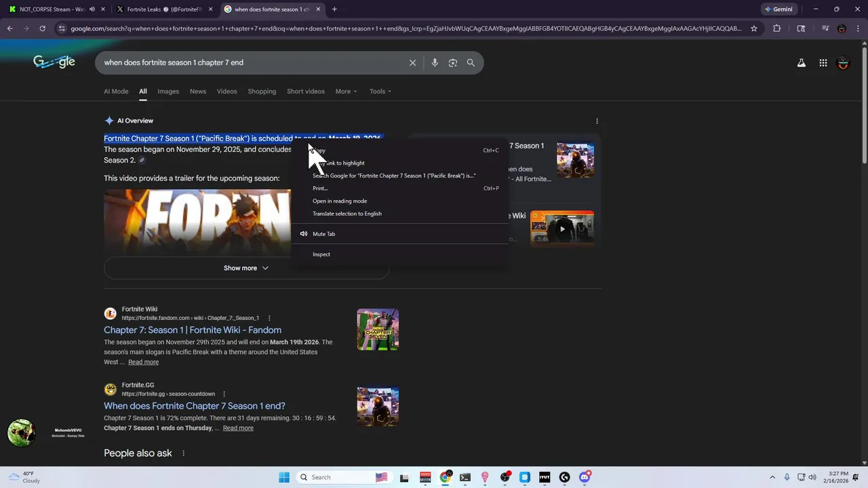Open the Chrome side panel icon

(801, 28)
